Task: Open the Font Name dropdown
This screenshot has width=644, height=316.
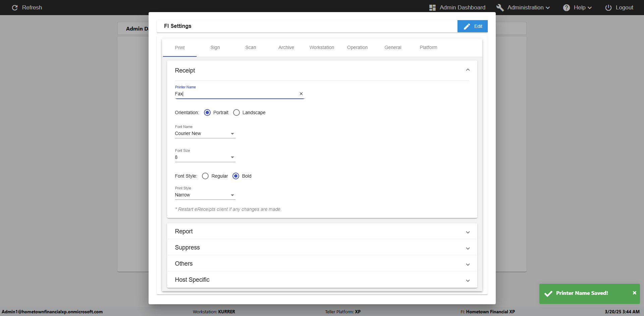Action: [205, 133]
